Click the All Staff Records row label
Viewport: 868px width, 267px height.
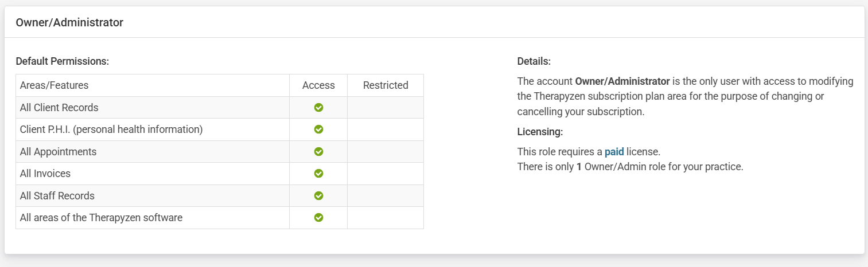[x=57, y=195]
